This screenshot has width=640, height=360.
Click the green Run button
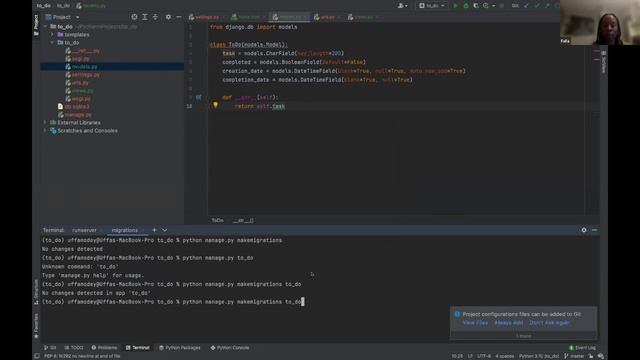456,6
